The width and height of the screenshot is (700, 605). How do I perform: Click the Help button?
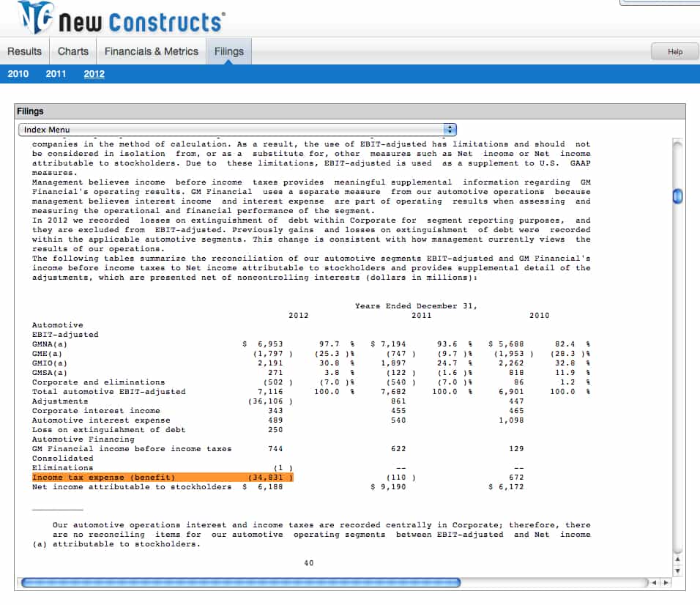click(x=674, y=52)
